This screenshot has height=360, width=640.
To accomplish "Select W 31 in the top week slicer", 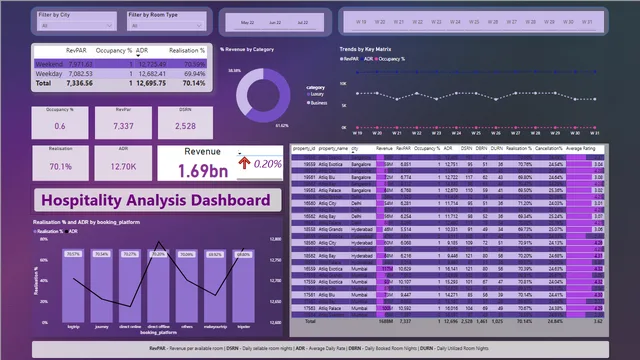I will coord(587,22).
